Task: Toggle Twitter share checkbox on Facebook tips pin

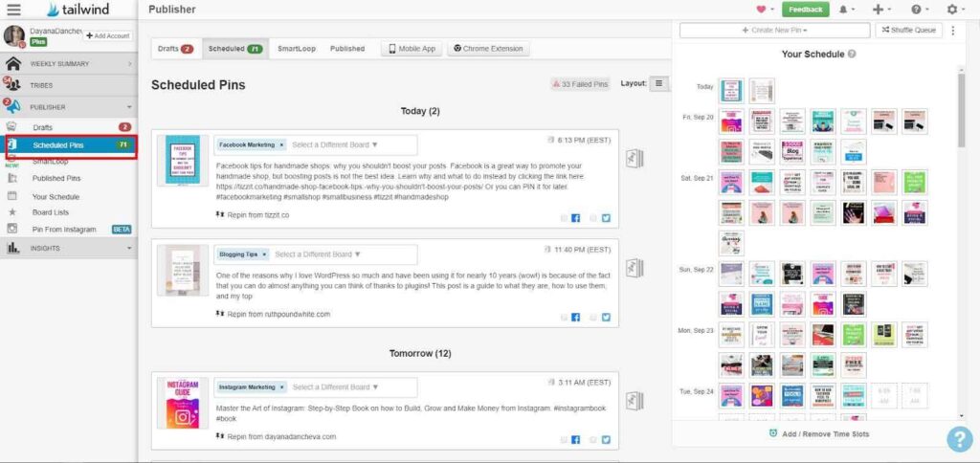Action: pyautogui.click(x=593, y=218)
